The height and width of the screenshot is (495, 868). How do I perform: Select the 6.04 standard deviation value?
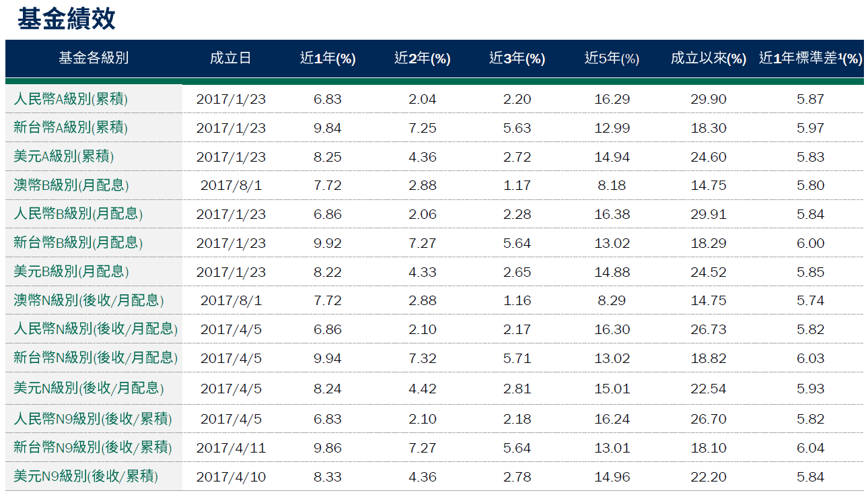click(x=810, y=448)
